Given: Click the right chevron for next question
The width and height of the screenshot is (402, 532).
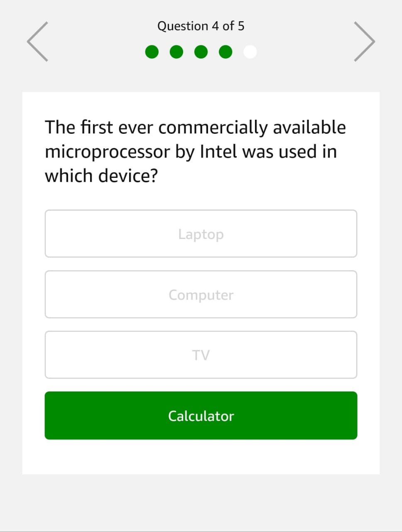Looking at the screenshot, I should (364, 41).
